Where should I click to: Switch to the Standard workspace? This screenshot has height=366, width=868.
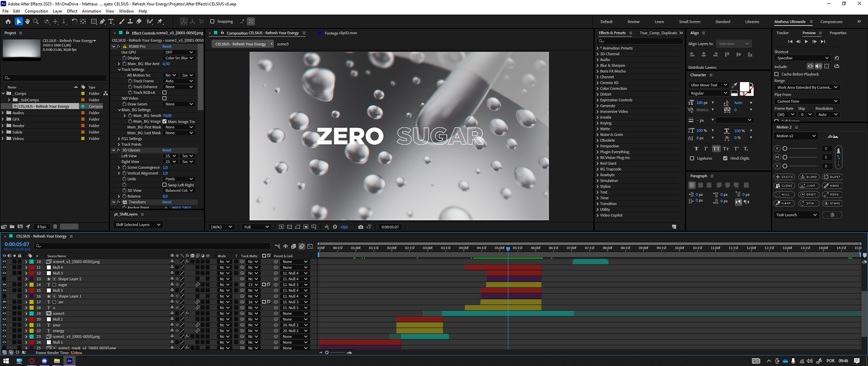coord(722,22)
